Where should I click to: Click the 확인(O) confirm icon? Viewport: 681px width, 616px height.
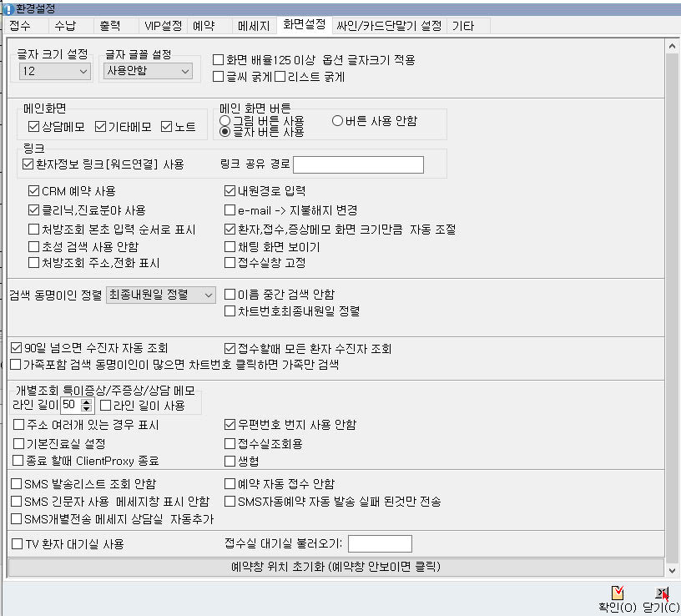click(618, 593)
